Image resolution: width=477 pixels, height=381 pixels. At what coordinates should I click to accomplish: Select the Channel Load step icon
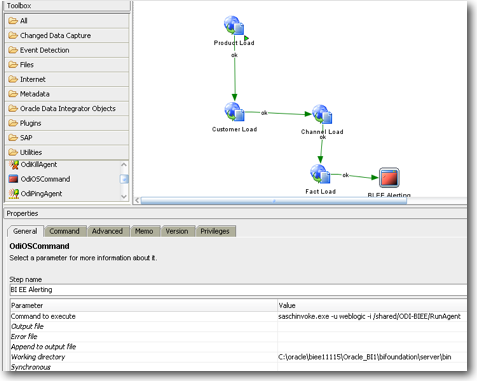pos(322,114)
